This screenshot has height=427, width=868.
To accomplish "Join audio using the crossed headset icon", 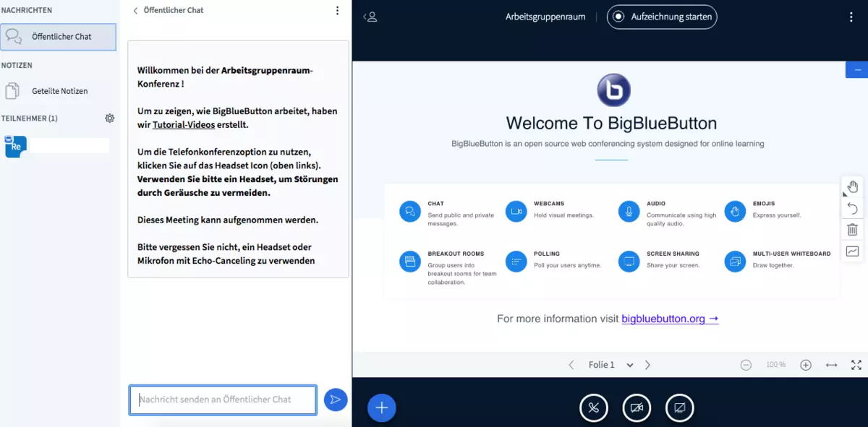I will 594,407.
